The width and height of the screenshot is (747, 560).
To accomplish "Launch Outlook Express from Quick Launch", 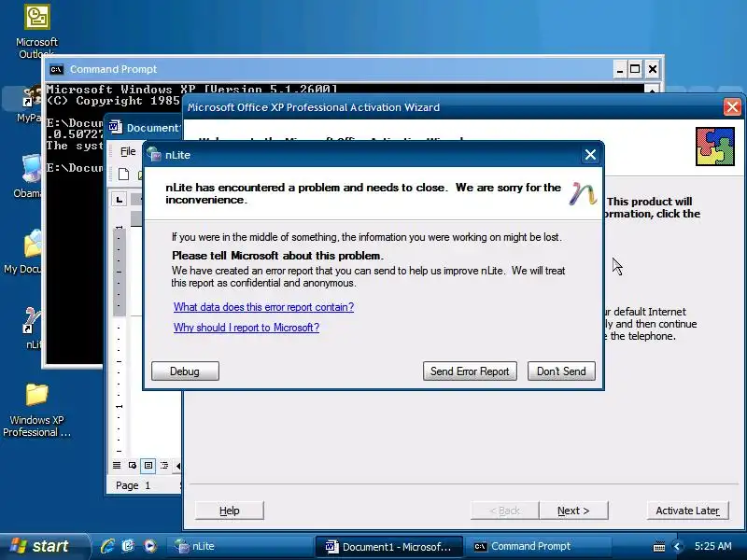I will 128,546.
